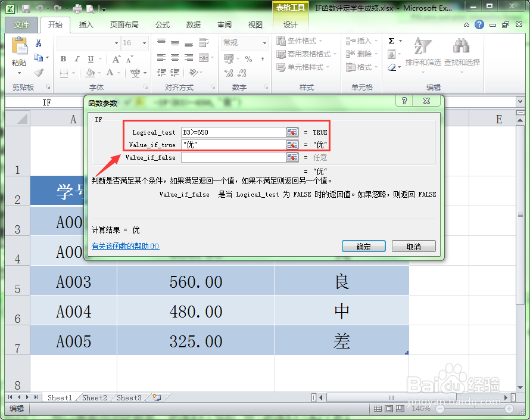
Task: Click the page layout view icon in status bar
Action: [x=389, y=409]
